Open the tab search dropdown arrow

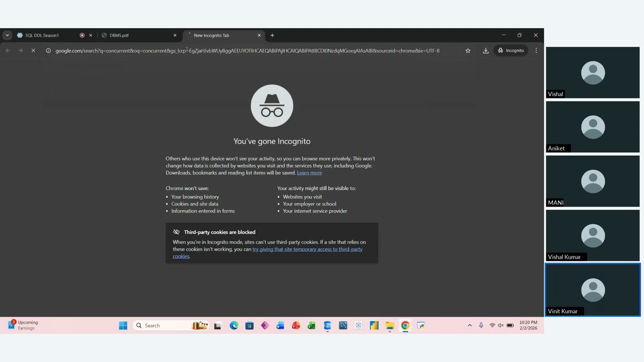[x=7, y=35]
